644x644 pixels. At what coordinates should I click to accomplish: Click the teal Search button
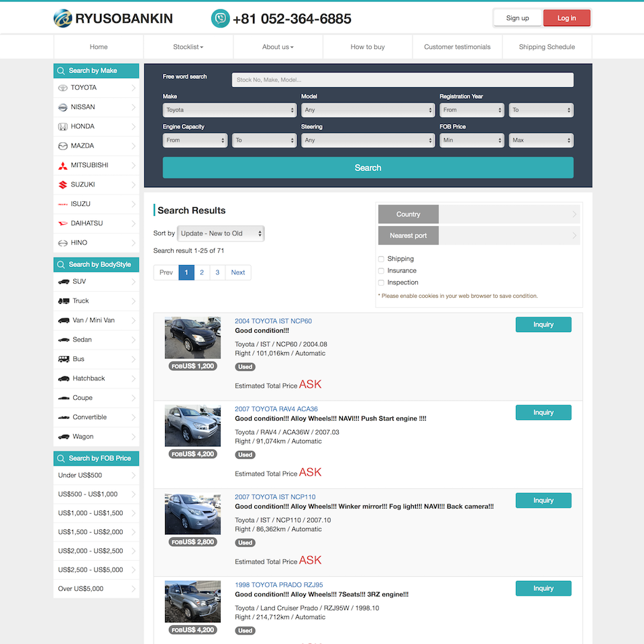click(x=368, y=168)
